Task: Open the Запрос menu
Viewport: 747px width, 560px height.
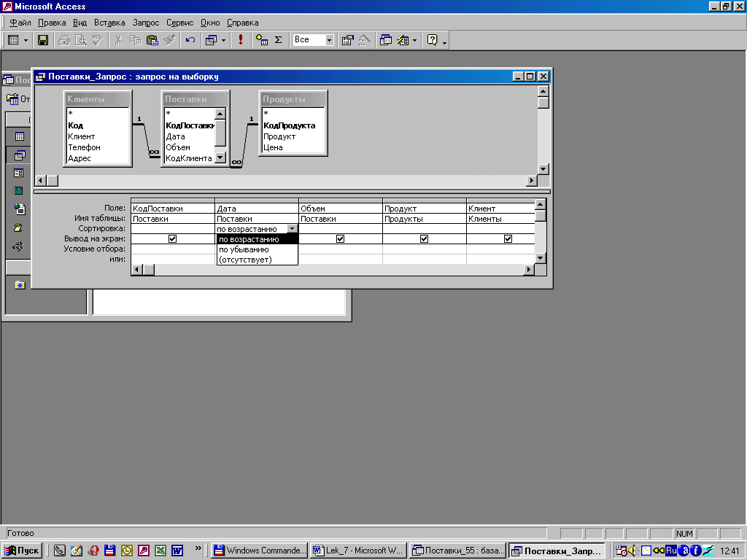Action: [146, 23]
